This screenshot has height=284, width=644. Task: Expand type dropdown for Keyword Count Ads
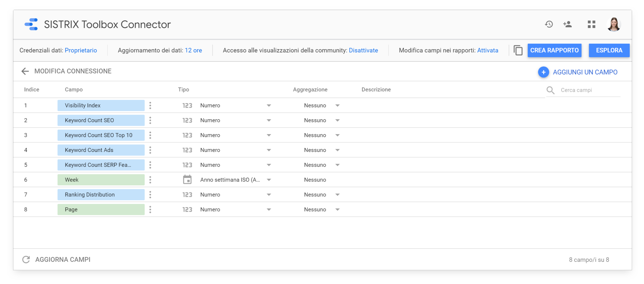[269, 150]
